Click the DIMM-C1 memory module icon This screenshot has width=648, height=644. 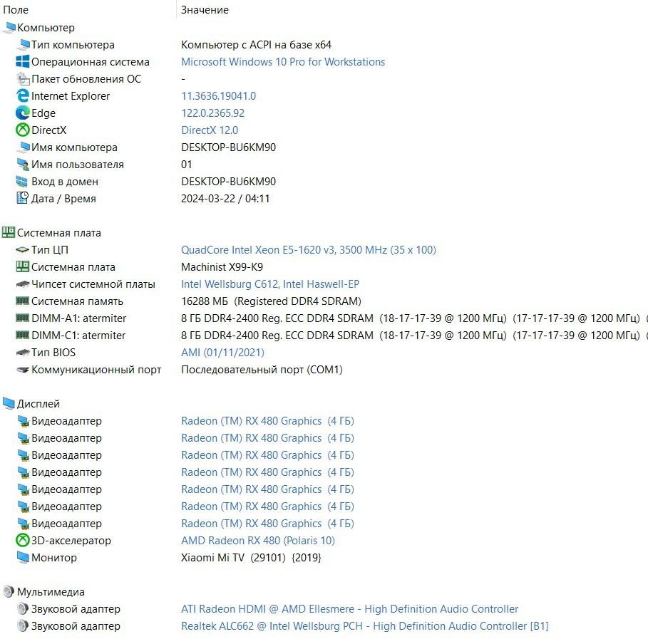22,335
